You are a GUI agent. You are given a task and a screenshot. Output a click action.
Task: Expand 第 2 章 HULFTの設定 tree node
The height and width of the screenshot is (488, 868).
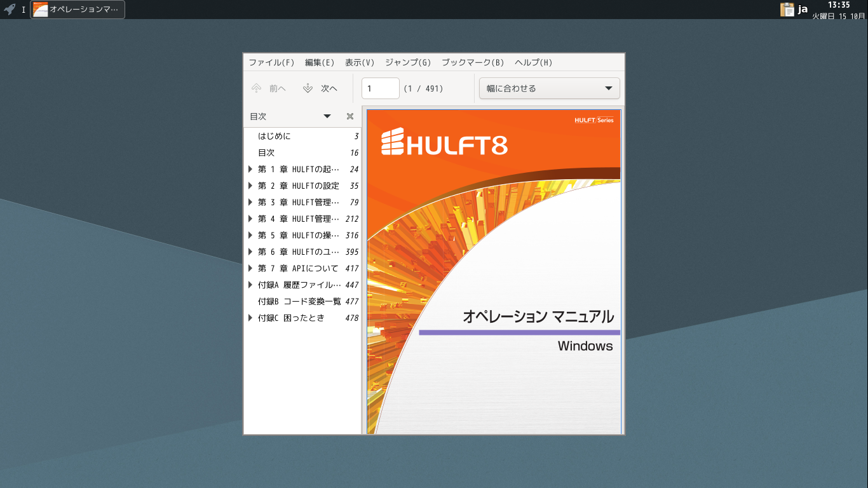(250, 186)
